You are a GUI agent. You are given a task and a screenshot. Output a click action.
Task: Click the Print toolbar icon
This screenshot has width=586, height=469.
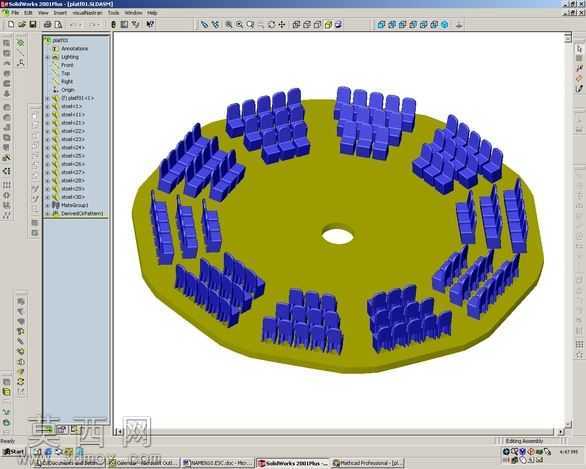(x=47, y=24)
